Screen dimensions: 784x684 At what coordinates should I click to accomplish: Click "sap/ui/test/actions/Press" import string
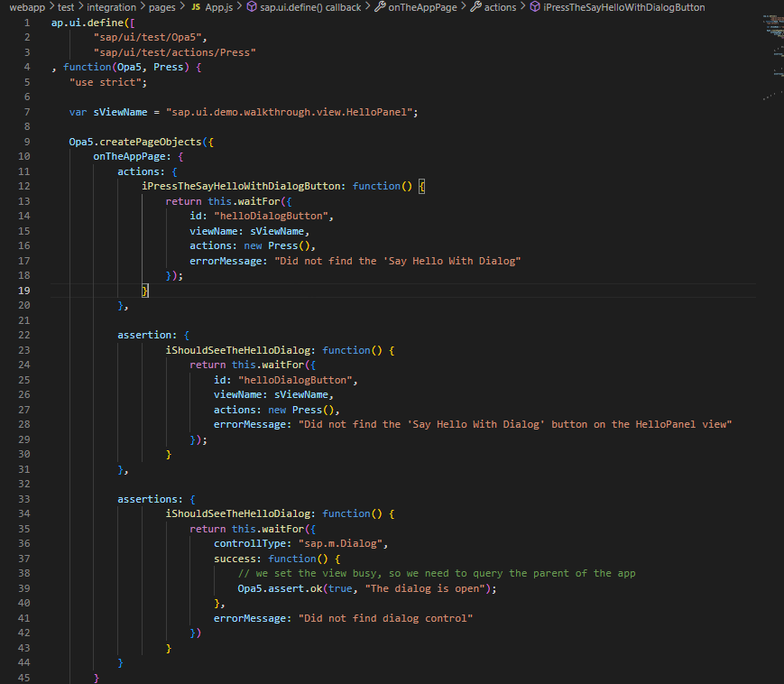pyautogui.click(x=174, y=52)
